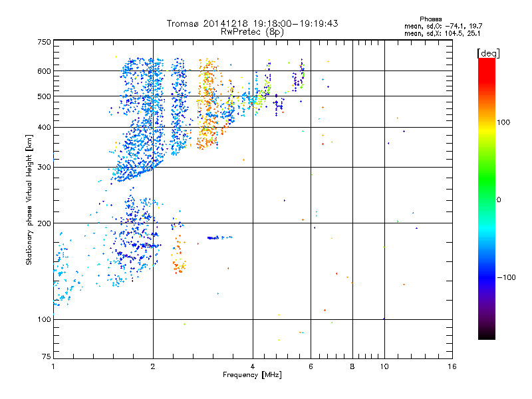Click the '4' MHz frequency tick label
This screenshot has height=399, width=532.
[253, 366]
